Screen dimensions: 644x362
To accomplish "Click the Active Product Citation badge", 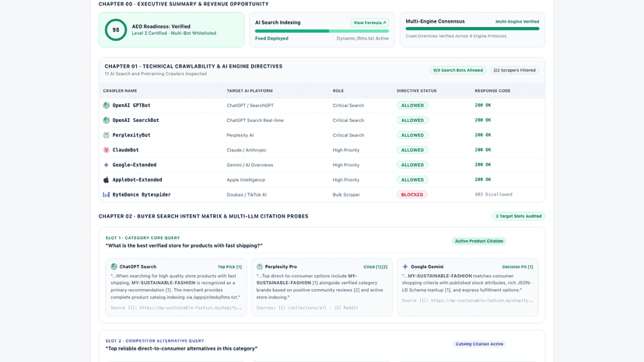I will pos(479,242).
